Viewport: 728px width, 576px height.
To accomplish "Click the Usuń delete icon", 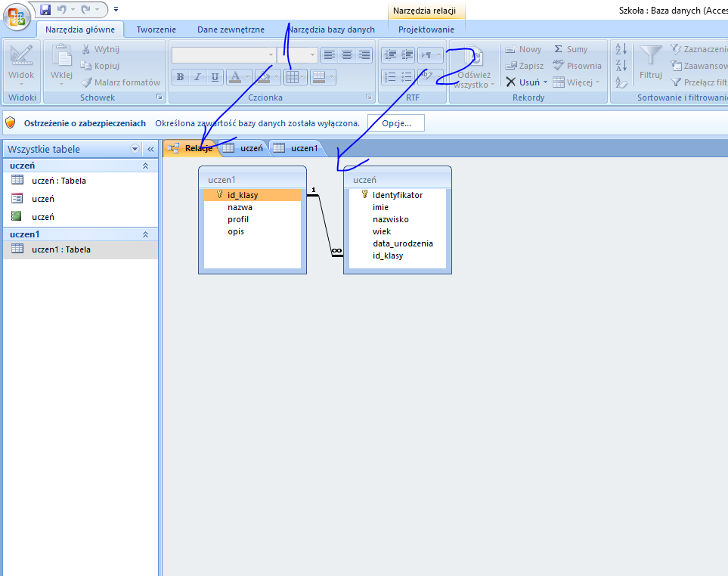I will tap(511, 82).
